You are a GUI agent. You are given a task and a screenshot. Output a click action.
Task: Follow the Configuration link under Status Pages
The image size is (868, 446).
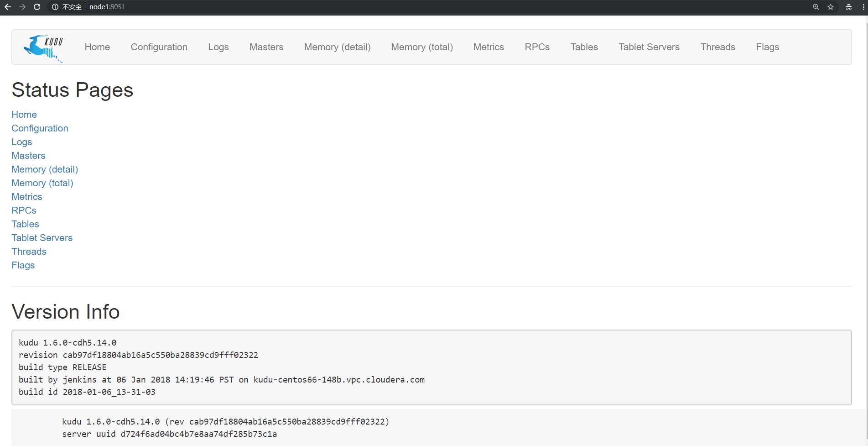(40, 128)
